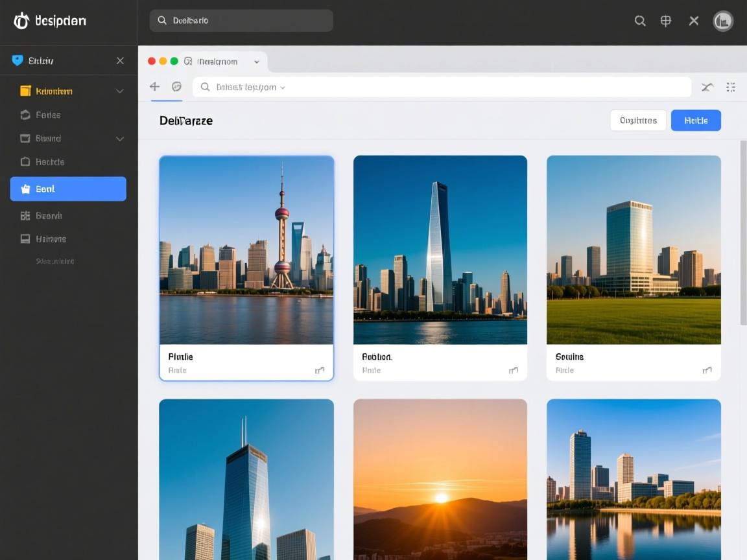Open the Forias sidebar item

click(x=48, y=115)
